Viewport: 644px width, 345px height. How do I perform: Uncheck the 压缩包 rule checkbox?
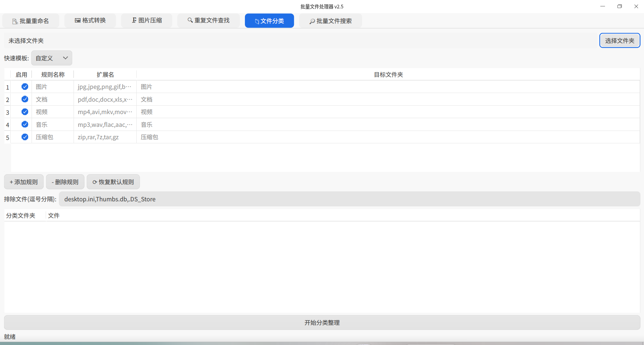[x=25, y=137]
